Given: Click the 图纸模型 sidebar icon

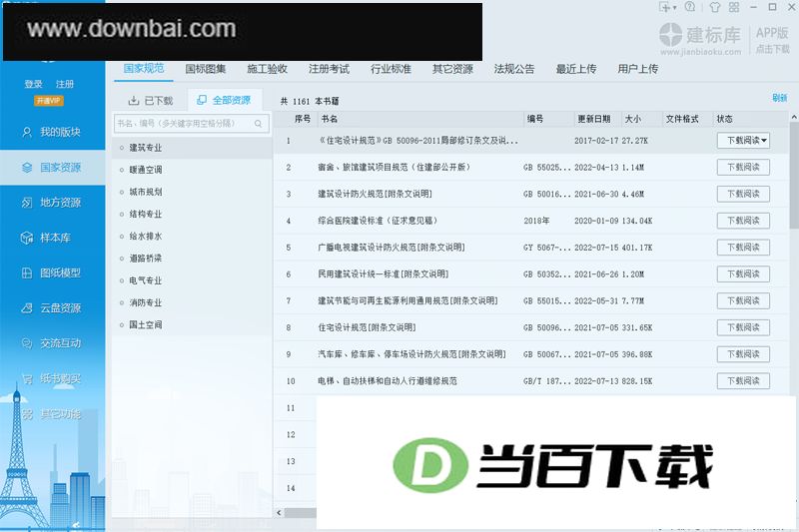Looking at the screenshot, I should (27, 272).
